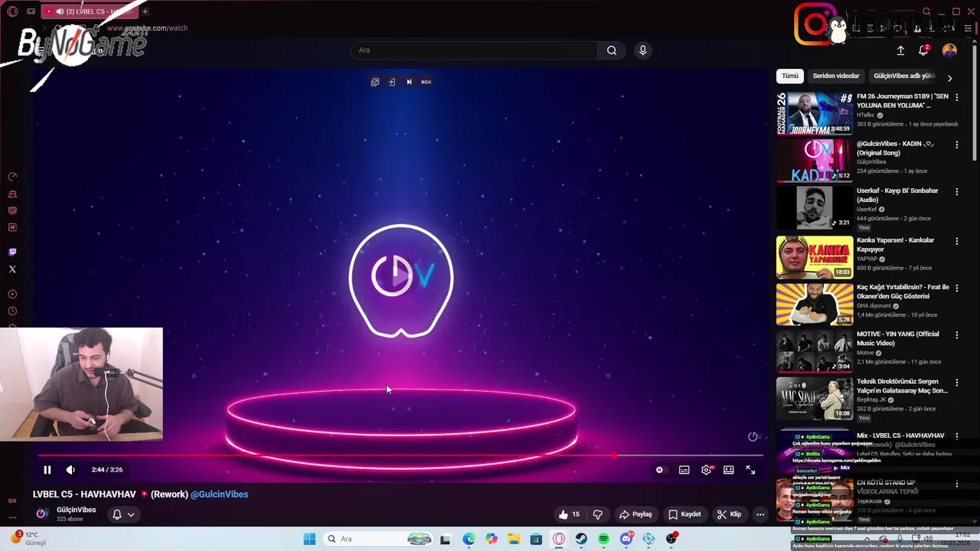The width and height of the screenshot is (980, 551).
Task: Open the Kaç Kağıt Yırtabilirsin video title
Action: click(903, 292)
